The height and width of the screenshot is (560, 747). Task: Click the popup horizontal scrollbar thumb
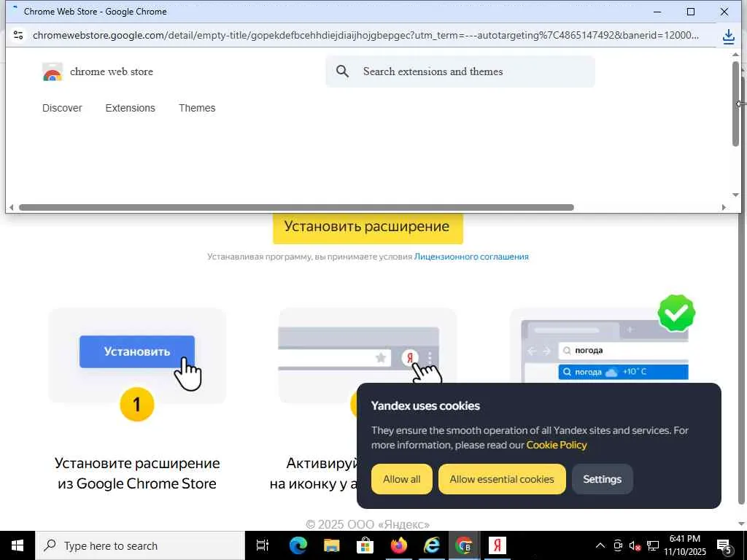point(296,208)
